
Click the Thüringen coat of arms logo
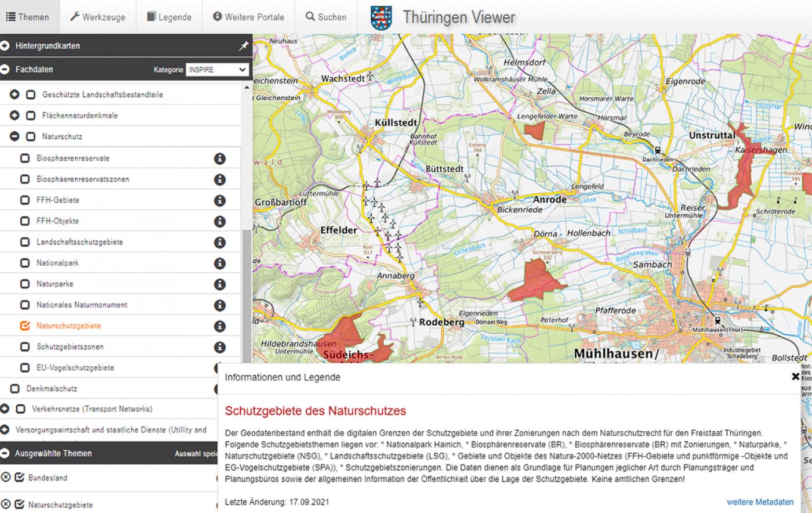tap(381, 17)
